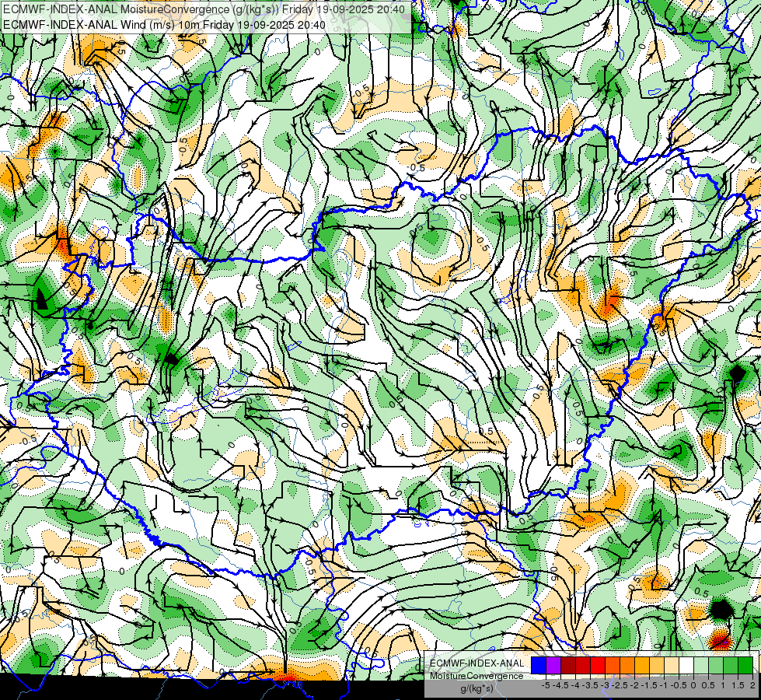The height and width of the screenshot is (700, 761).
Task: Click the darkest green swatch, 1.5 to 2
Action: click(x=745, y=665)
